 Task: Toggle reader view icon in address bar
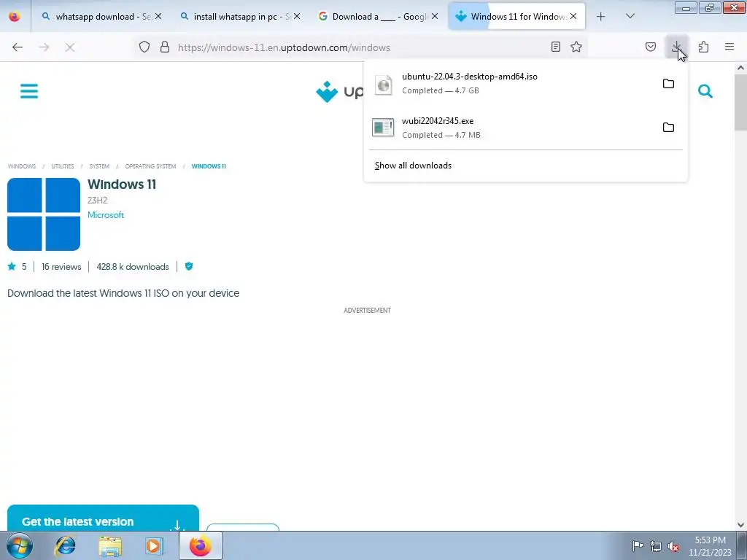pyautogui.click(x=555, y=47)
